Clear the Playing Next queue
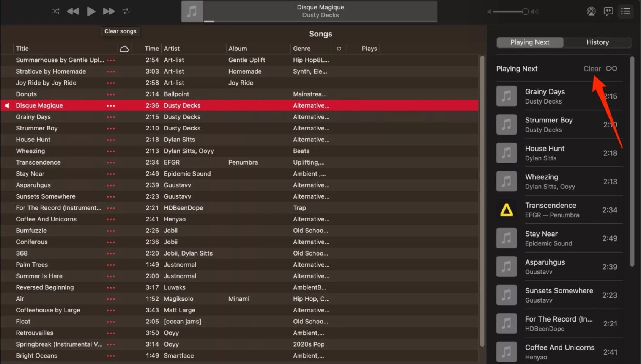This screenshot has width=641, height=364. 592,69
